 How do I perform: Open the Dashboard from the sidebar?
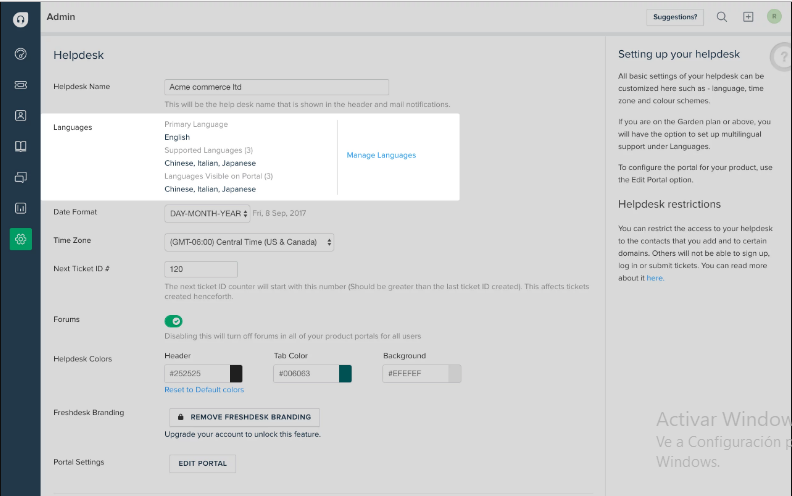coord(20,53)
